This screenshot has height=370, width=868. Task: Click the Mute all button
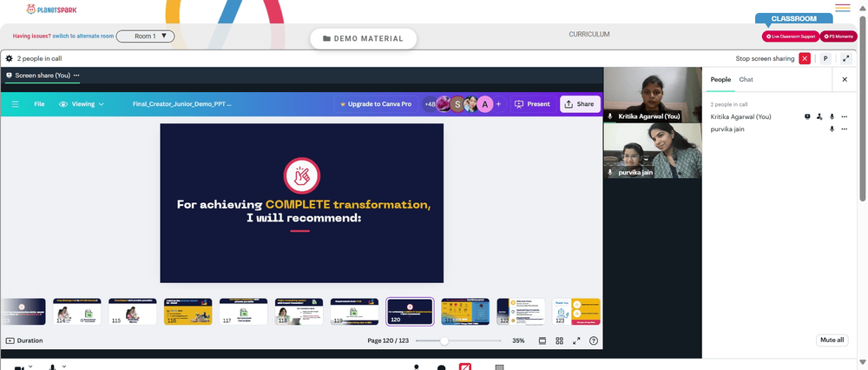(832, 340)
